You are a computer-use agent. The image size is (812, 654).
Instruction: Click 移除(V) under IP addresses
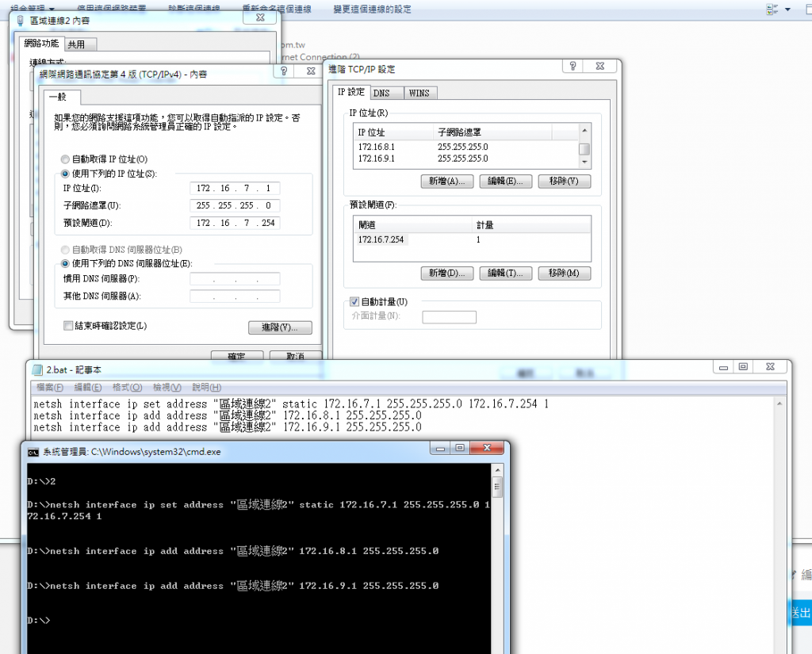click(x=565, y=182)
